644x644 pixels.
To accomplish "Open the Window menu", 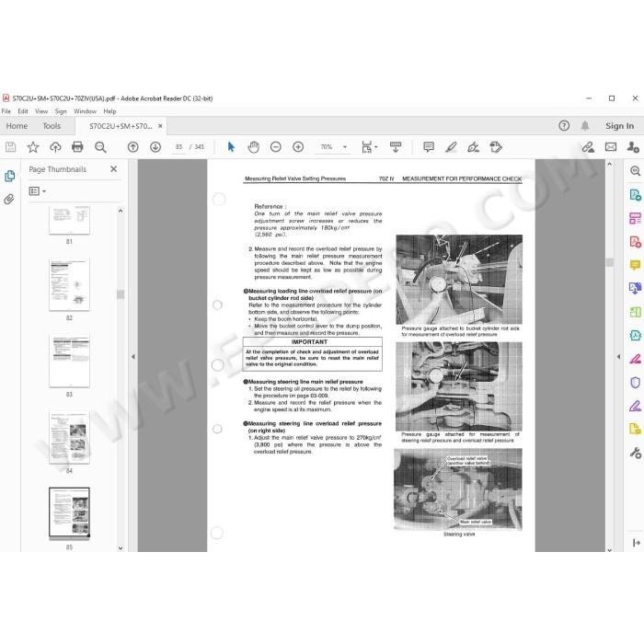I will point(85,111).
